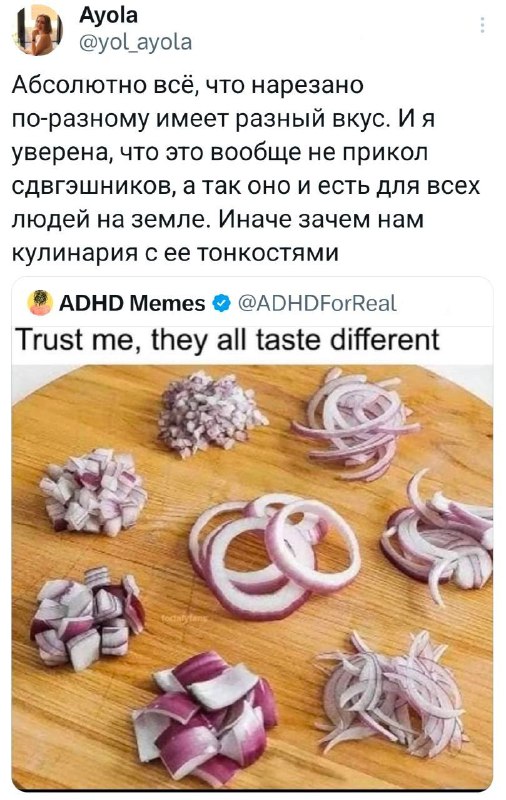
Task: Click the onion rings in the center
Action: click(x=274, y=555)
